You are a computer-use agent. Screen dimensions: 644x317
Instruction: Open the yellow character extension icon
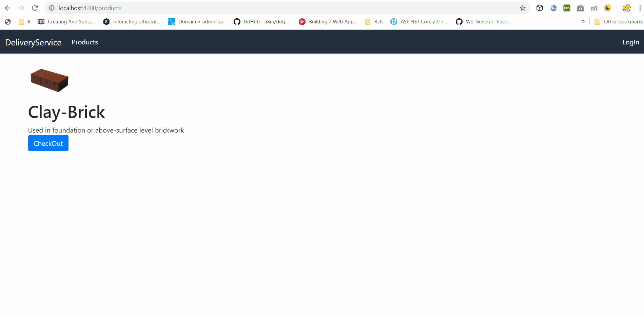[627, 8]
